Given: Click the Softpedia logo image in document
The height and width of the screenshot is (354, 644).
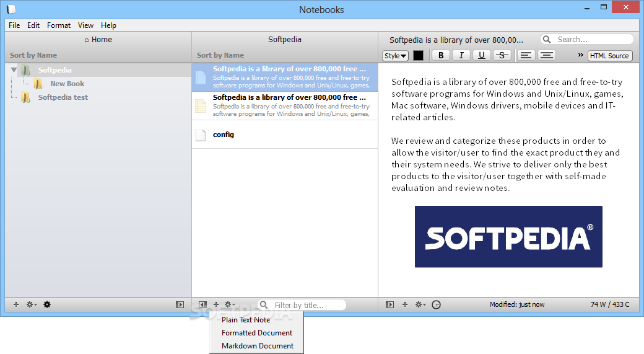Looking at the screenshot, I should tap(508, 237).
